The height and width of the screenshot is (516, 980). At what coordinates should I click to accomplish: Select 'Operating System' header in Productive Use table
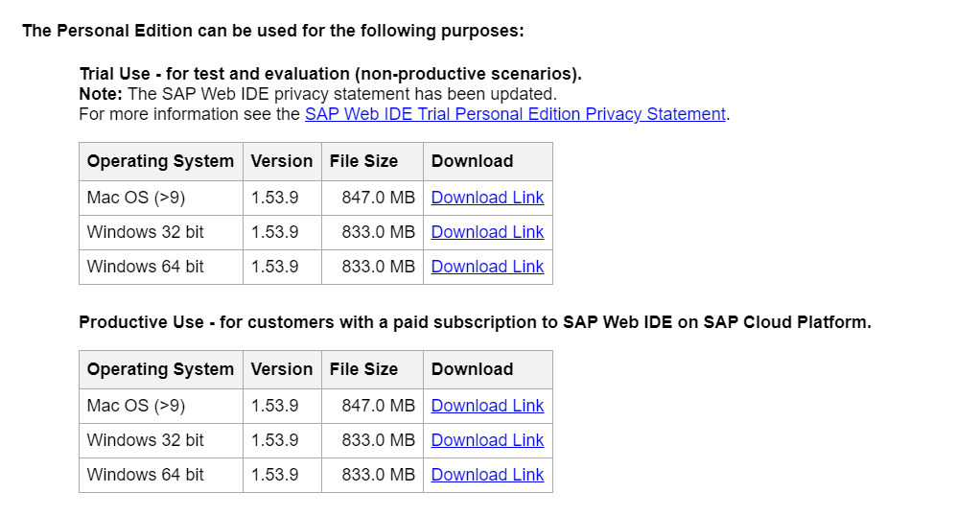click(x=161, y=369)
